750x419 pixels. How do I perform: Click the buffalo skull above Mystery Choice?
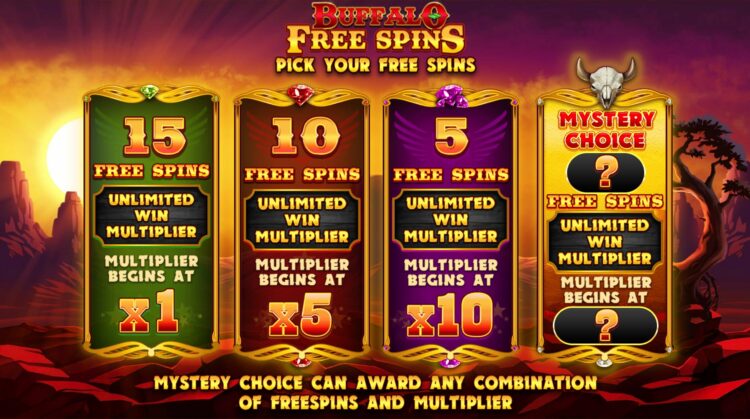pos(606,82)
